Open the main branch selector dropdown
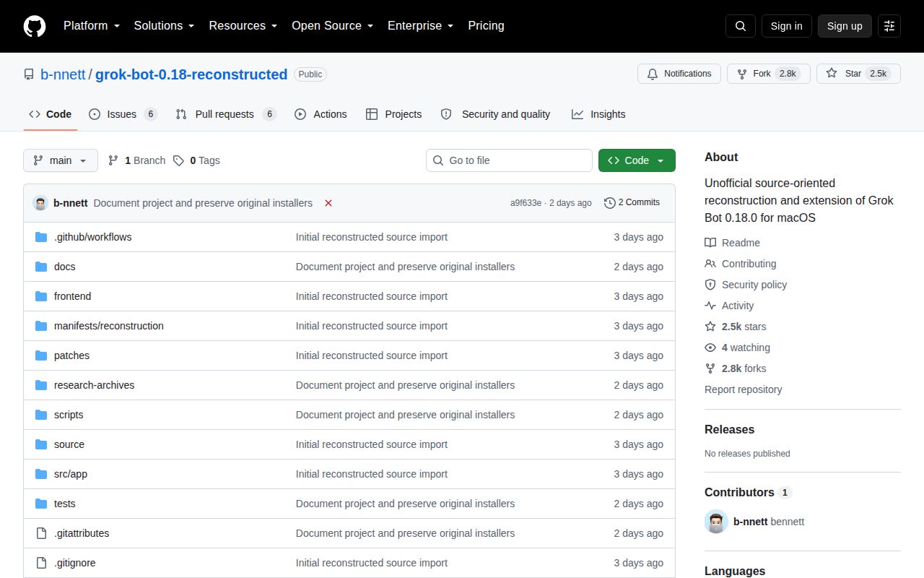The image size is (924, 578). click(61, 160)
